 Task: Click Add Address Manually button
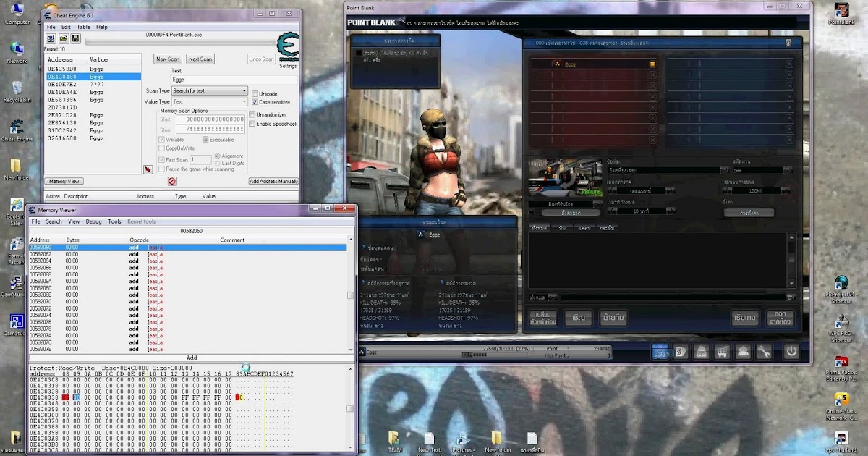[273, 181]
